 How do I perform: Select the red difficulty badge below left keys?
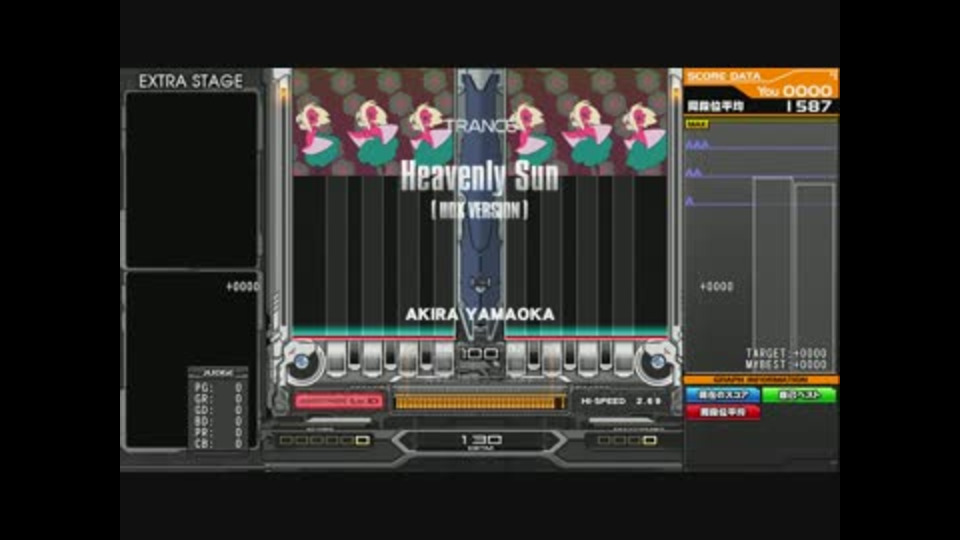(x=339, y=401)
